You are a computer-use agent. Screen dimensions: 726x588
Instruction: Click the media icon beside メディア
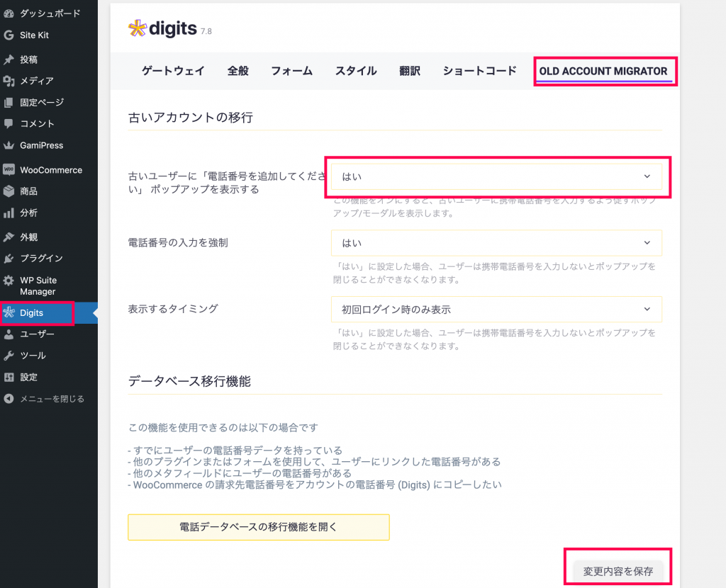tap(9, 81)
